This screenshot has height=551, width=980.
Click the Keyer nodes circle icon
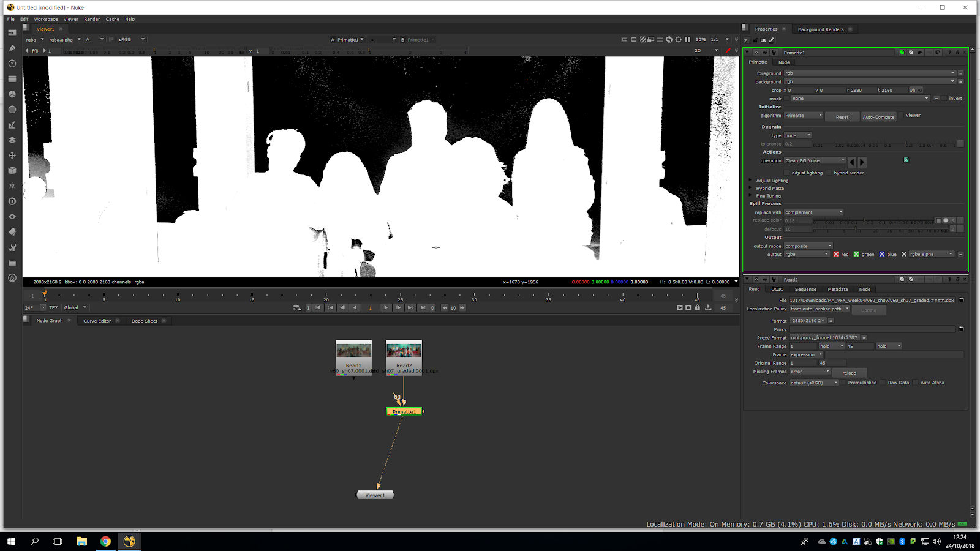[12, 110]
